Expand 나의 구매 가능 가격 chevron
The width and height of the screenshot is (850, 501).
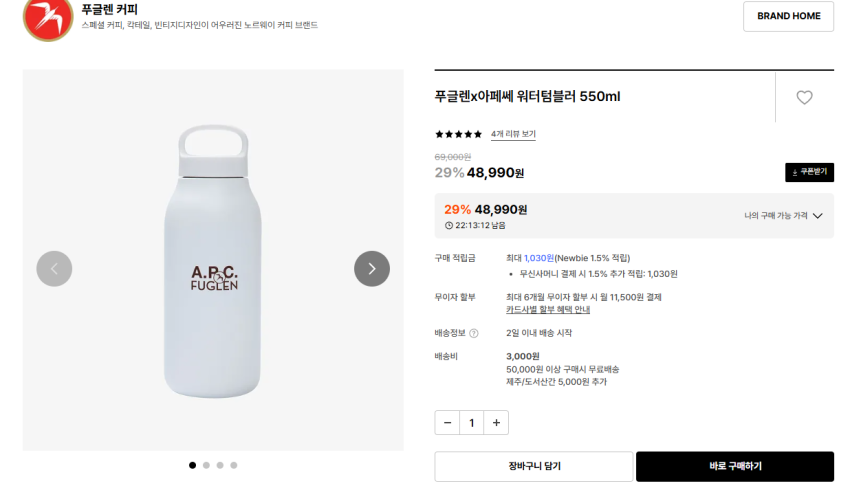point(817,216)
